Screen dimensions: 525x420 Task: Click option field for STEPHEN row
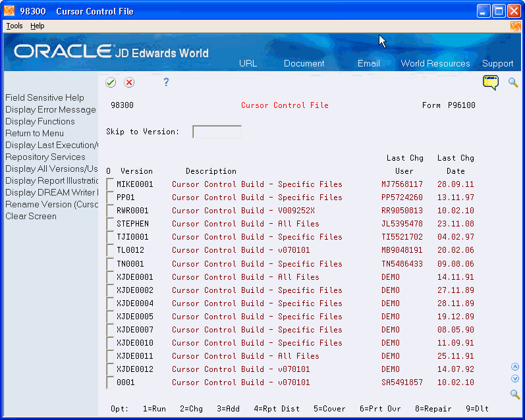coord(110,224)
